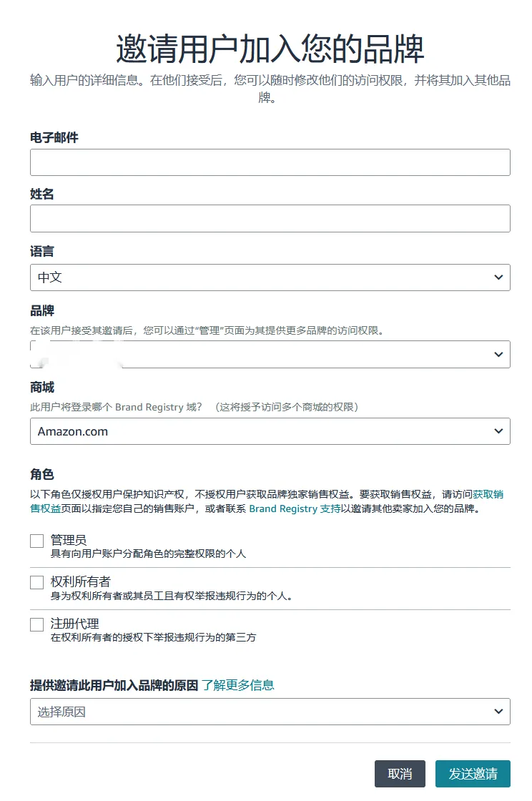
Task: Click the chevron arrow in the 语言 selector
Action: 498,277
